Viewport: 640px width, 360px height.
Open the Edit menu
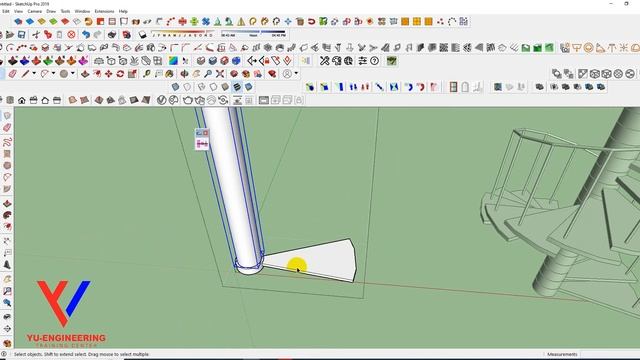coord(6,11)
